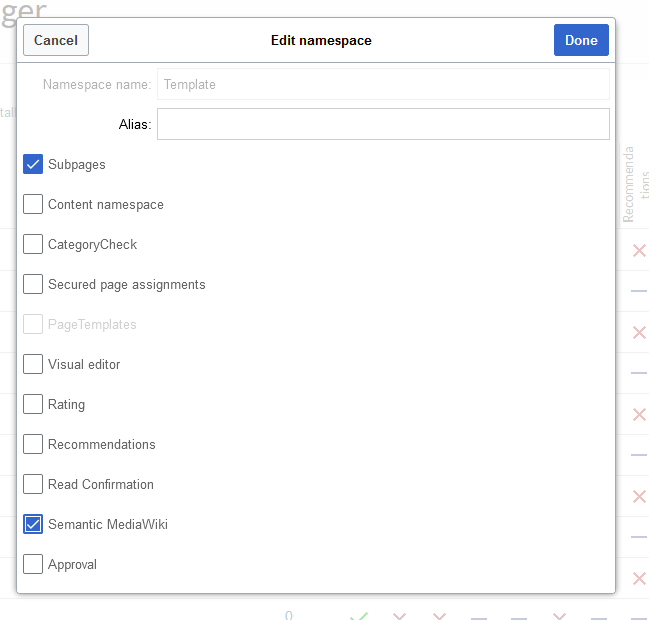Click the Semantic MediaWiki label

click(x=108, y=524)
